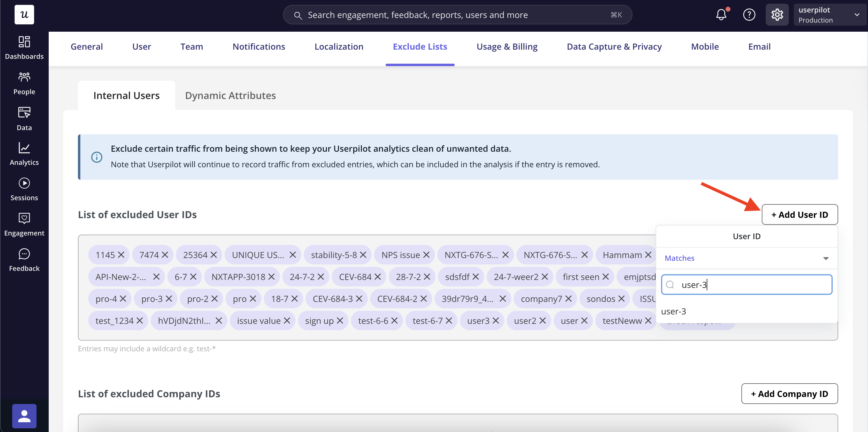868x432 pixels.
Task: Switch to the Dynamic Attributes tab
Action: coord(230,95)
